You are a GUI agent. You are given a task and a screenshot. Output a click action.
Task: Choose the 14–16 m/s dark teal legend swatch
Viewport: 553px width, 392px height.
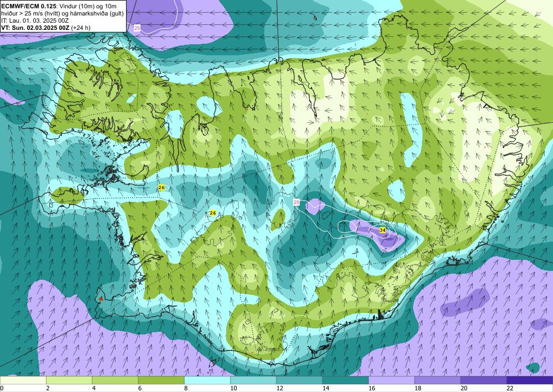tap(346, 380)
